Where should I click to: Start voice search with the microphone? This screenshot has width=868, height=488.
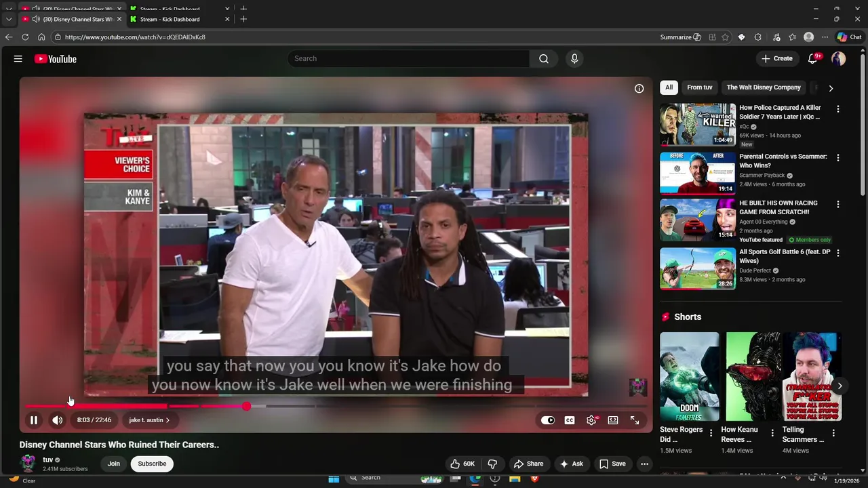click(x=574, y=59)
